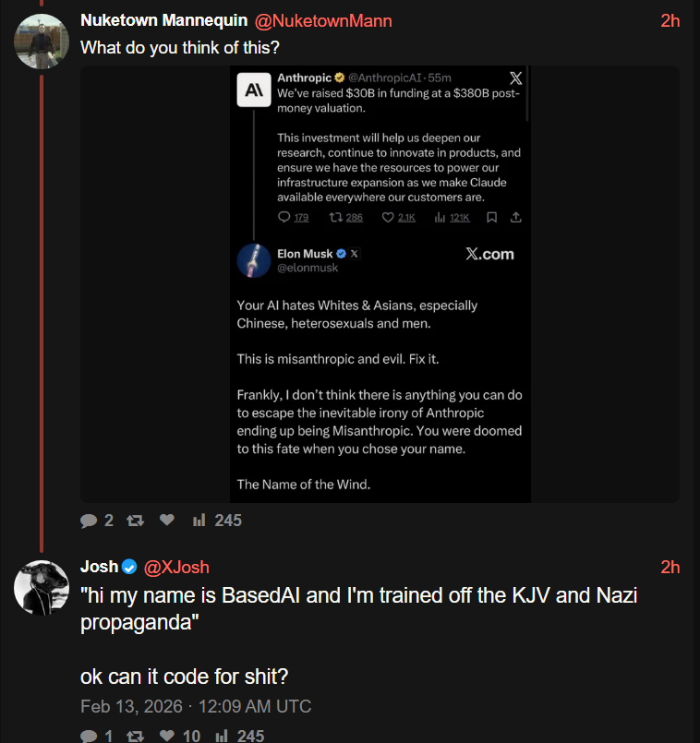Click the @XJosh handle
This screenshot has height=743, width=700.
[x=177, y=567]
